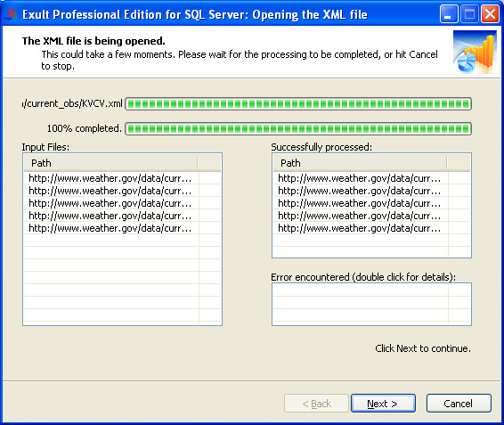Click the Next button to continue
This screenshot has width=504, height=425.
(x=383, y=403)
